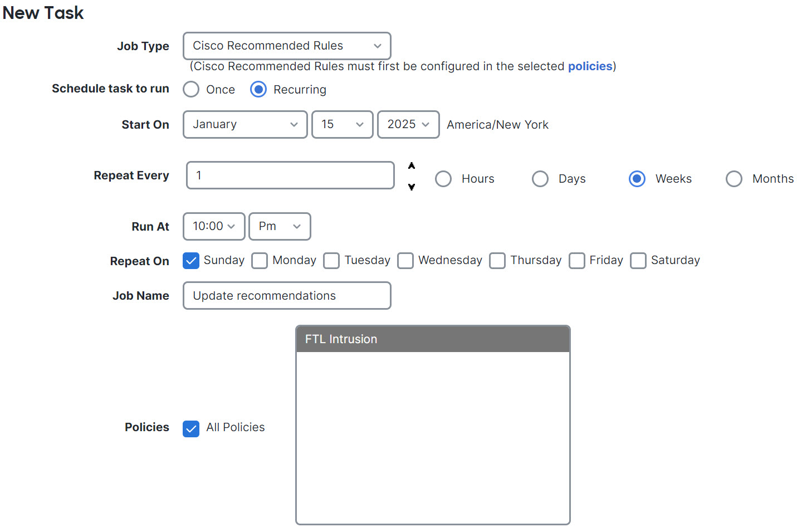This screenshot has height=532, width=797.
Task: Expand the Start On month dropdown
Action: click(245, 124)
